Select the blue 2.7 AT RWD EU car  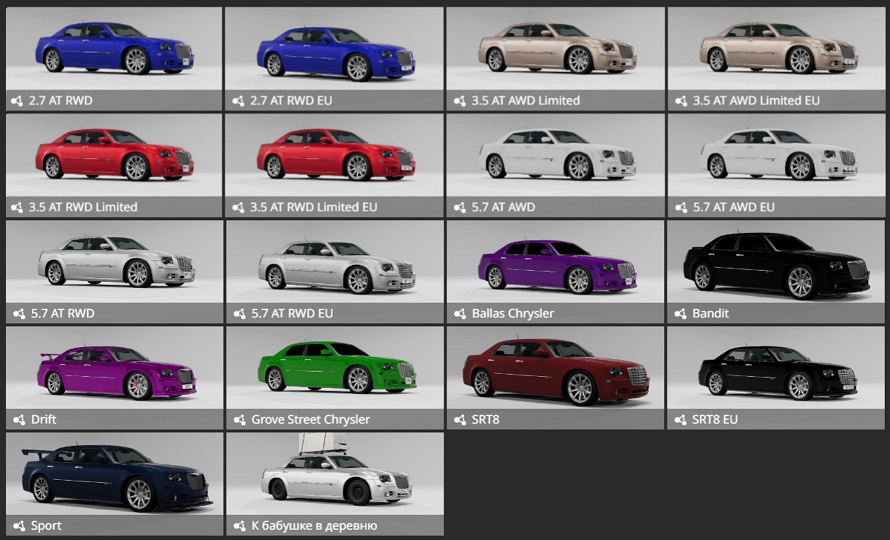click(x=334, y=50)
